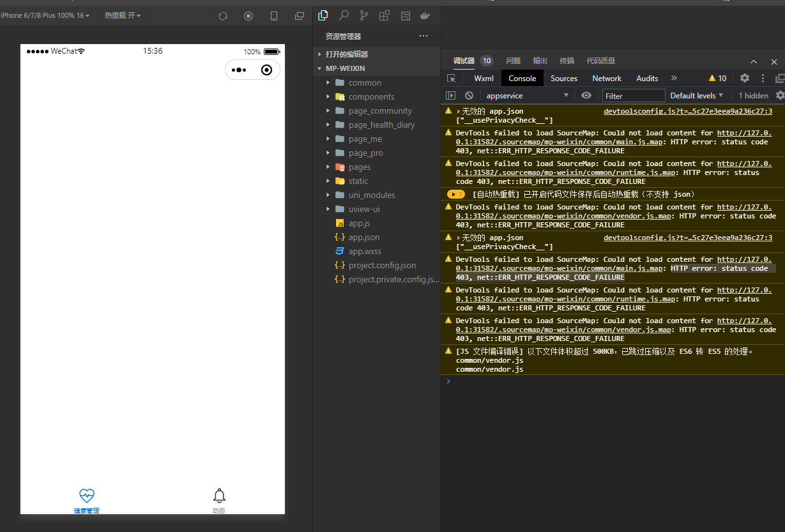Click the console Filter input field
This screenshot has width=785, height=532.
coord(634,96)
